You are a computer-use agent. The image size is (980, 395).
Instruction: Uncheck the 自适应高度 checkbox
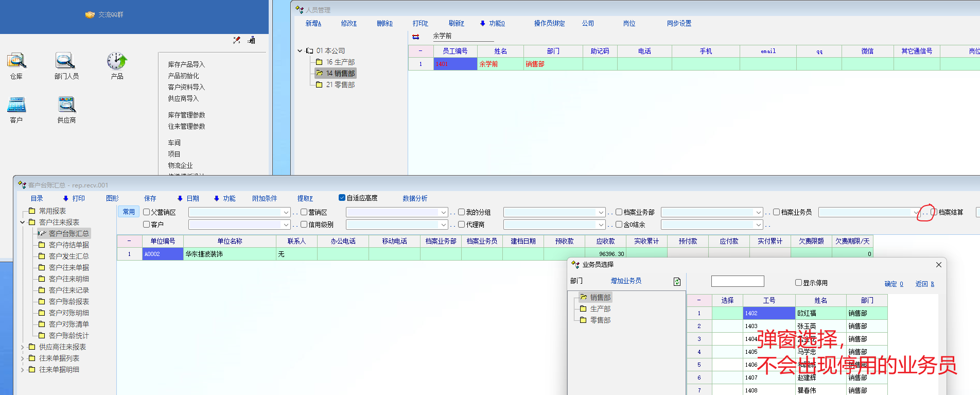pos(342,198)
